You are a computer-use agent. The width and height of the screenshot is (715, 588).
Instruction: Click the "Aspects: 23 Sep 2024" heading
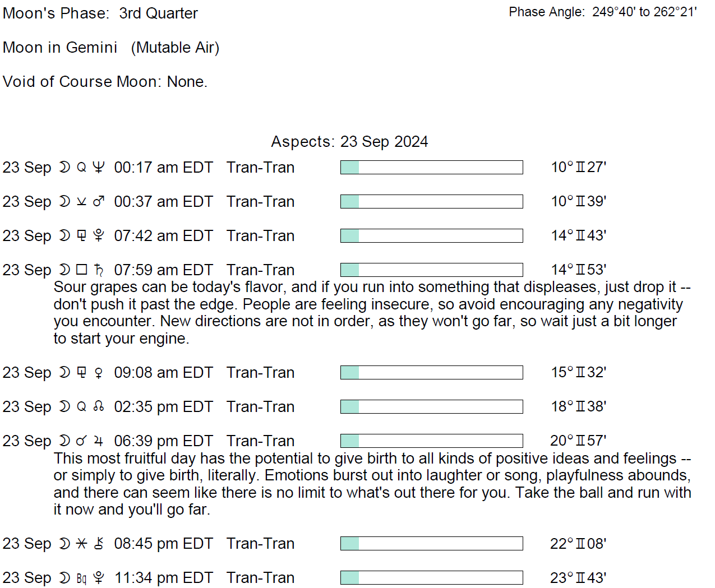tap(349, 142)
